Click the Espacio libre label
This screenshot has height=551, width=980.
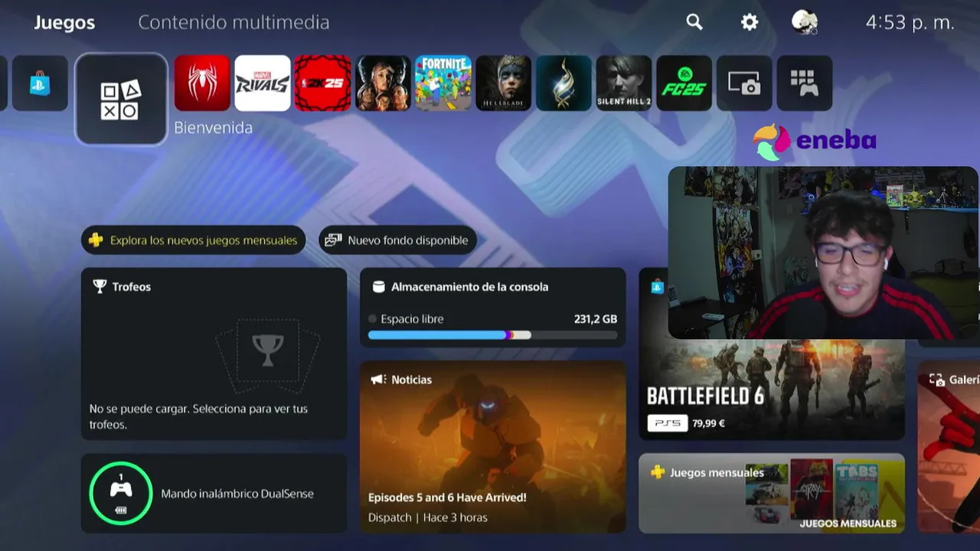click(x=412, y=319)
